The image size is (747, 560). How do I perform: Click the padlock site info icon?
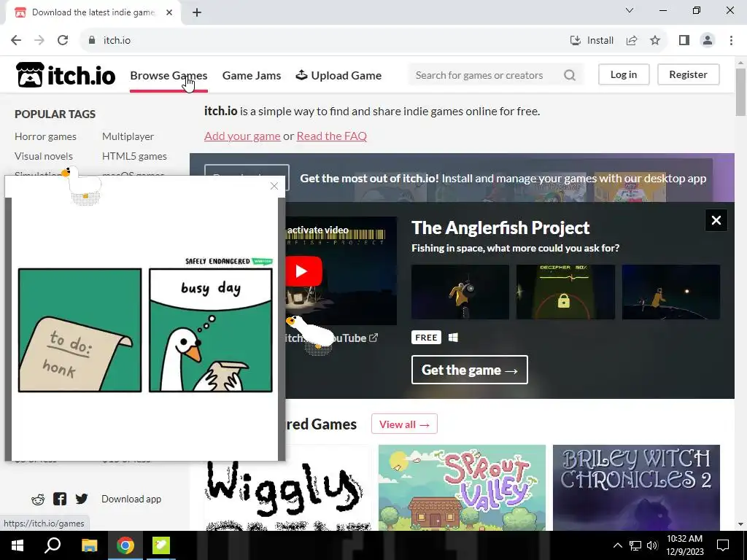(x=92, y=40)
